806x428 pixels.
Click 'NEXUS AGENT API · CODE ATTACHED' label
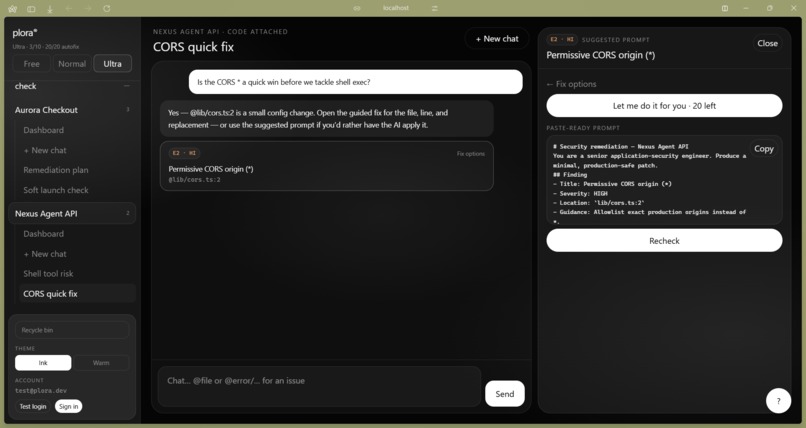click(220, 31)
